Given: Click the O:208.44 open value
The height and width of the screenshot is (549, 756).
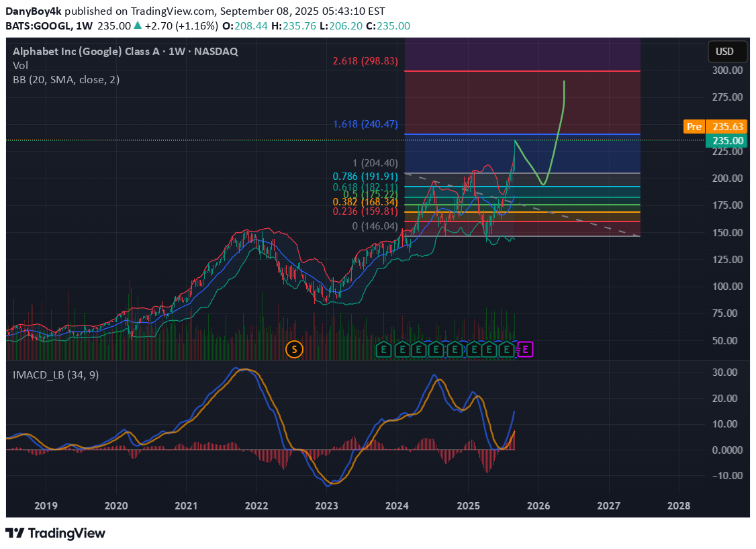Looking at the screenshot, I should click(x=244, y=26).
